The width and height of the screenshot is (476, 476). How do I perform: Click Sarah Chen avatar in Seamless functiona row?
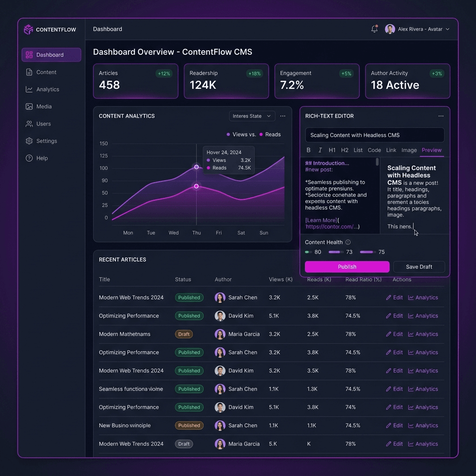220,389
